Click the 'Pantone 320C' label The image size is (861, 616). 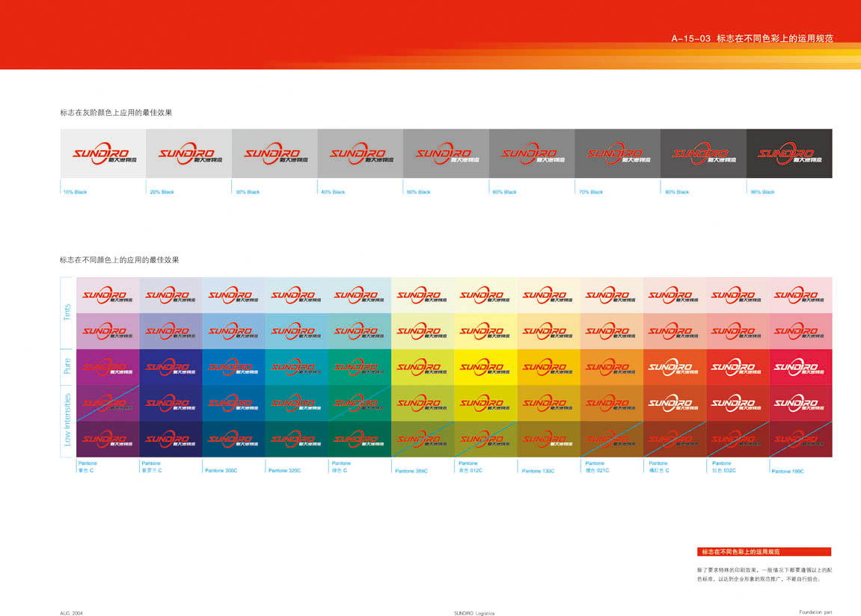click(x=284, y=471)
